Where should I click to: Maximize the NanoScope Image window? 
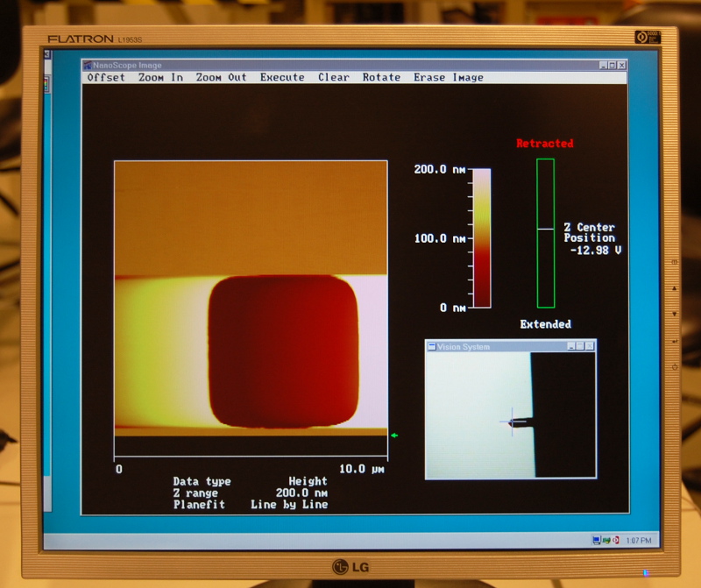pos(612,65)
